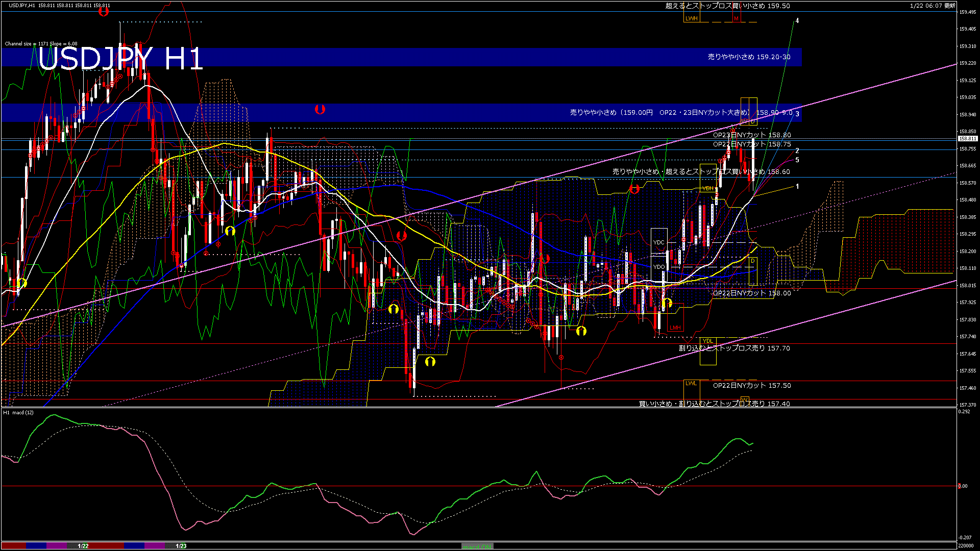Click the red U icon beside the 158.94 sell annotation
The height and width of the screenshot is (551, 980).
[x=320, y=109]
